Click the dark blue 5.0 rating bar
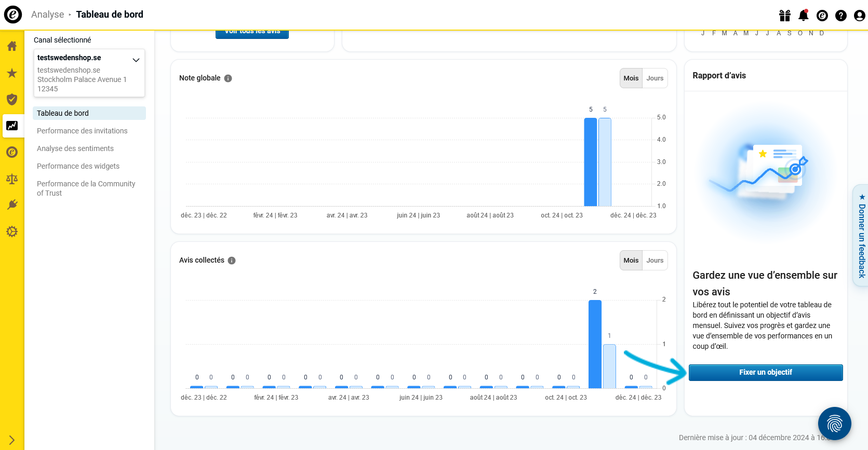This screenshot has width=868, height=450. [x=591, y=162]
